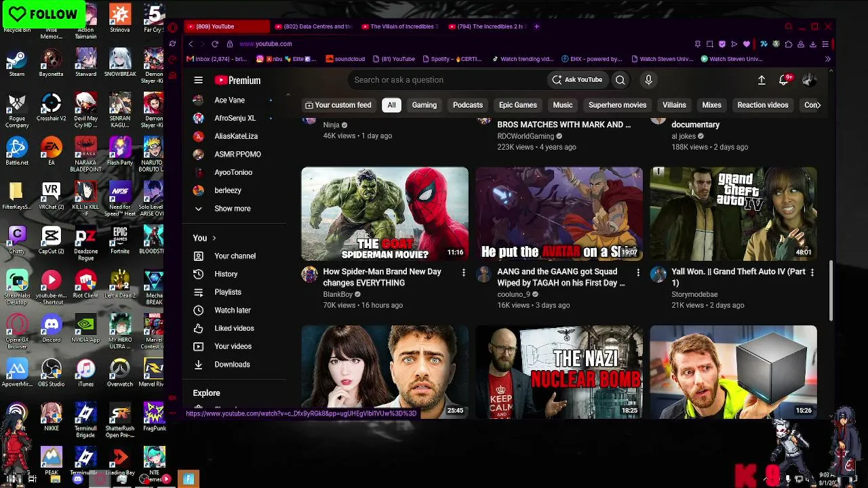Open Steam desktop shortcut
This screenshot has width=868, height=488.
click(17, 64)
